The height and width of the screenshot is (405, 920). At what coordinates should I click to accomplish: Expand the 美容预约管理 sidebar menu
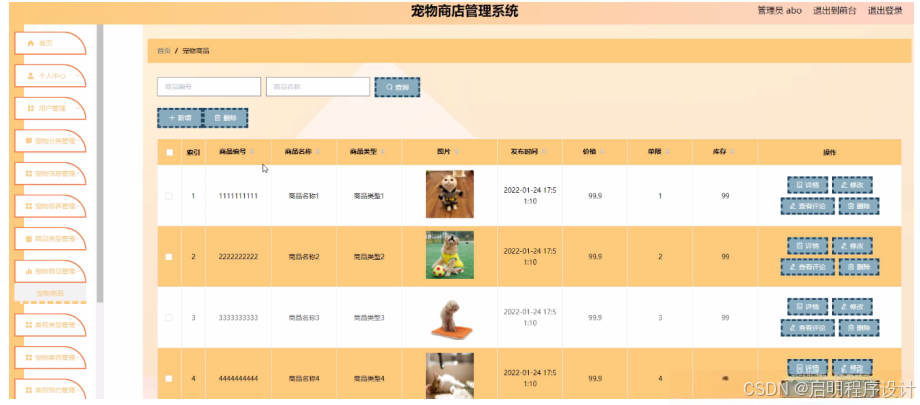tap(50, 389)
